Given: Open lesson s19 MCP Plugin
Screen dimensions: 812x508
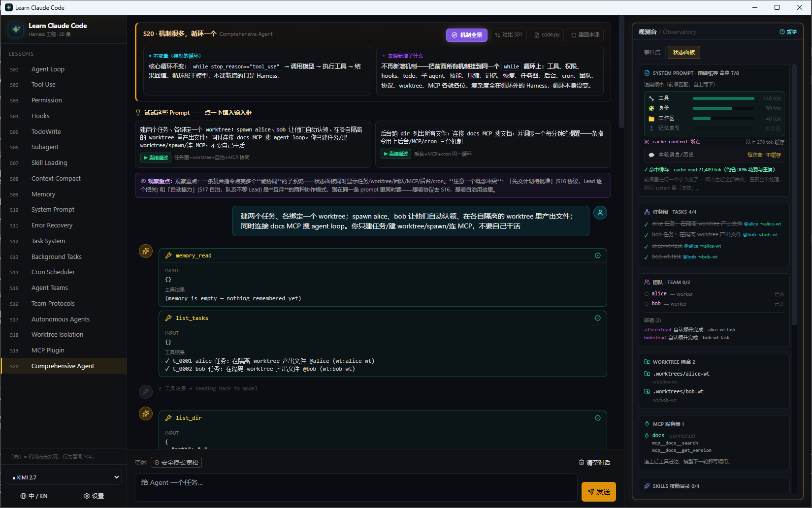Looking at the screenshot, I should point(64,350).
